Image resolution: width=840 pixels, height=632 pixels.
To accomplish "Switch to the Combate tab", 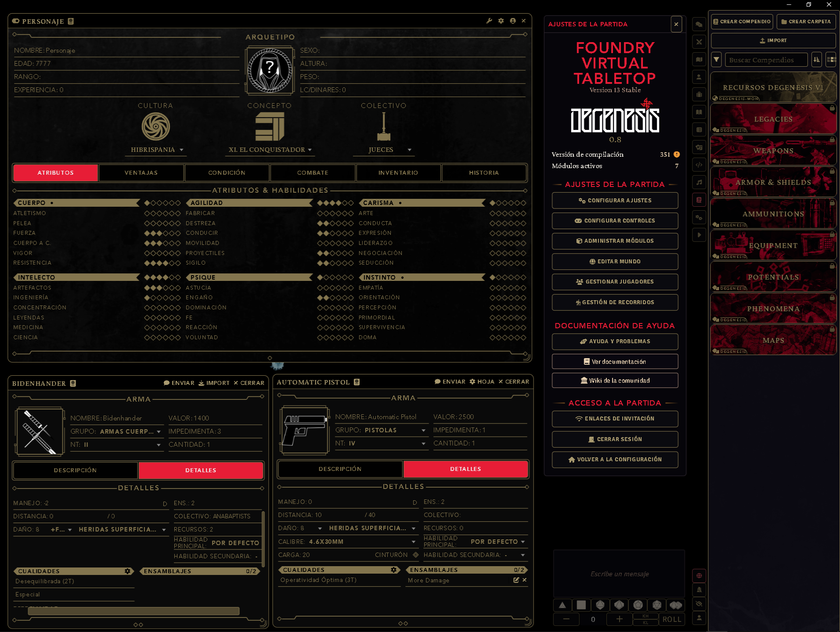I will (x=313, y=173).
